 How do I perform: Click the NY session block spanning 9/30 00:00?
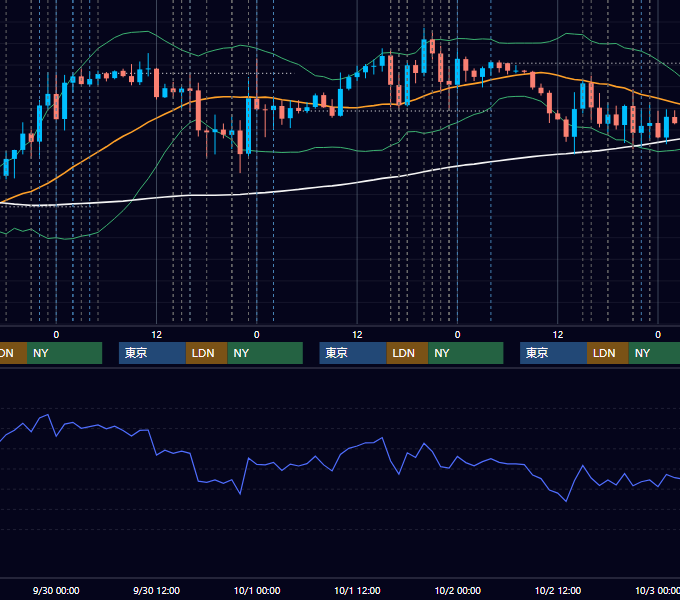pyautogui.click(x=64, y=353)
